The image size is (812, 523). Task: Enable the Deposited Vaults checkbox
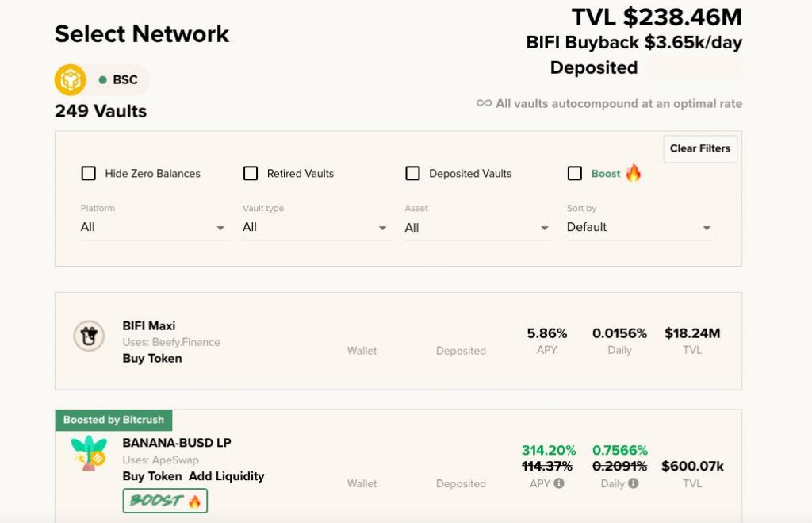(412, 173)
